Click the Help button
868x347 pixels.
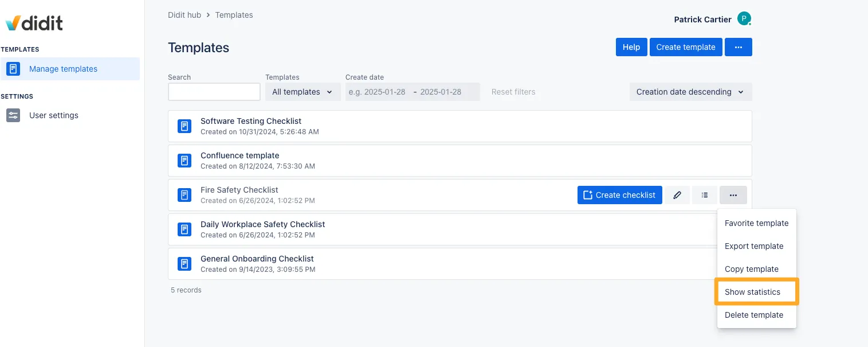[x=631, y=47]
